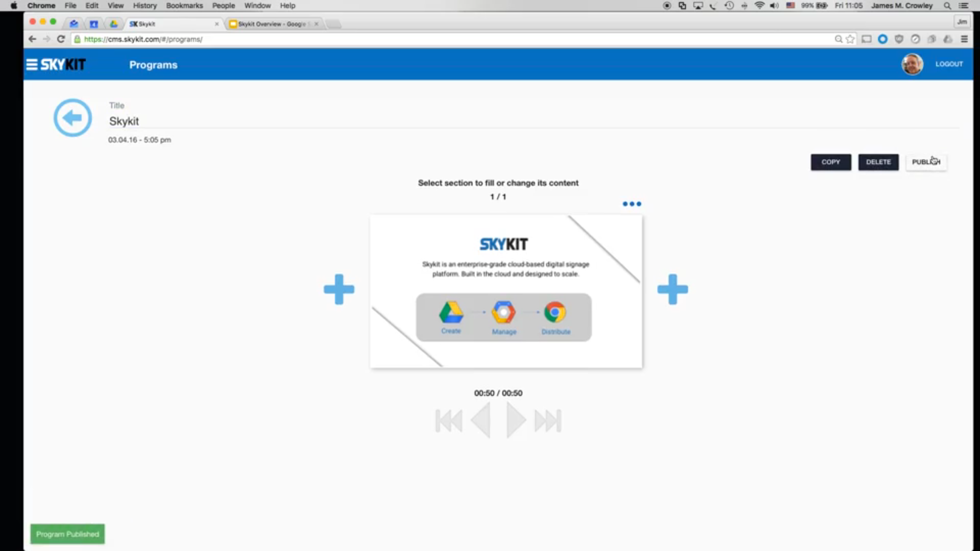The width and height of the screenshot is (980, 551).
Task: Click the Skykit logo in header
Action: coord(63,64)
